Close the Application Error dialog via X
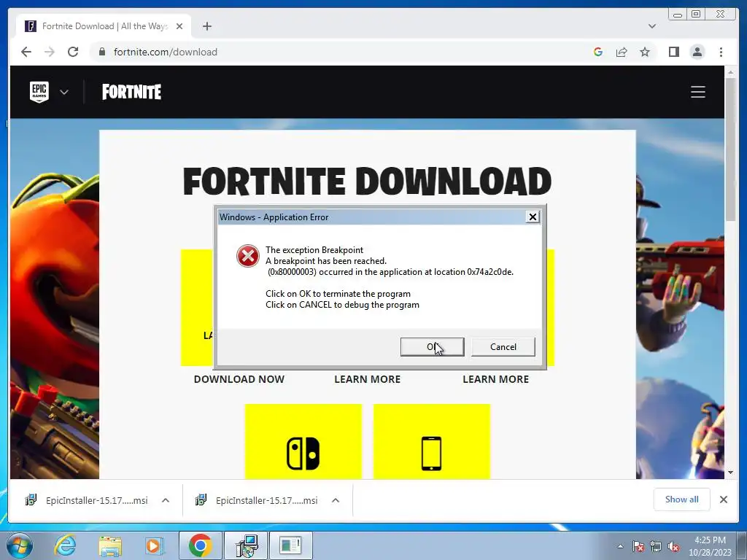Image resolution: width=747 pixels, height=560 pixels. coord(533,217)
